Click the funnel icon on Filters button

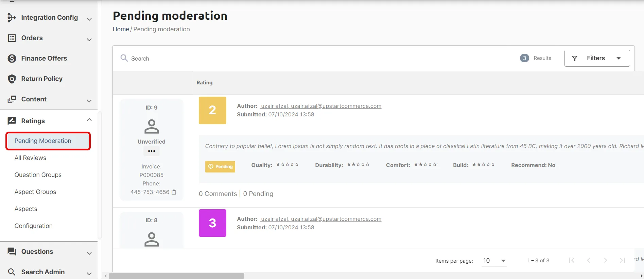pos(575,59)
